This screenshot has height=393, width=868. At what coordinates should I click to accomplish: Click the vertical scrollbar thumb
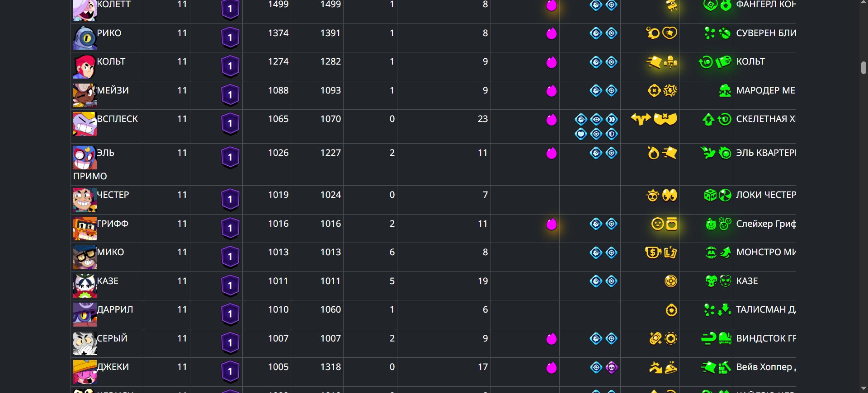863,68
